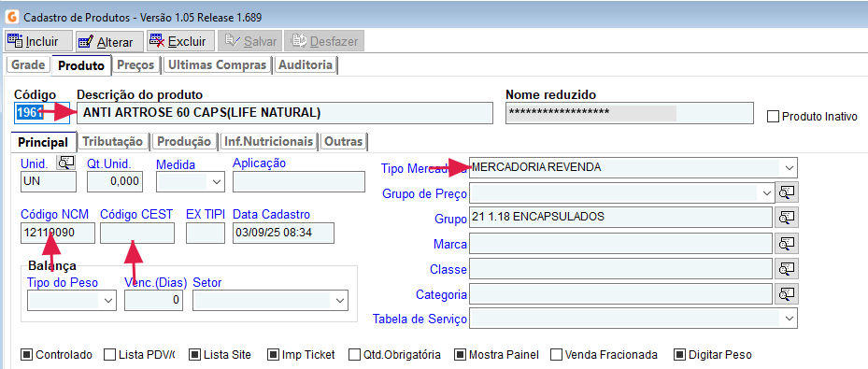Click the Código field
This screenshot has width=868, height=369.
(x=41, y=113)
